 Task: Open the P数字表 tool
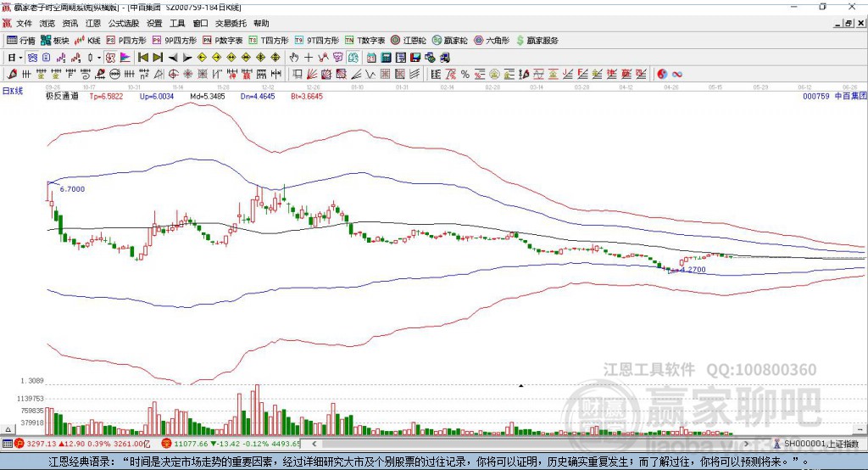223,41
